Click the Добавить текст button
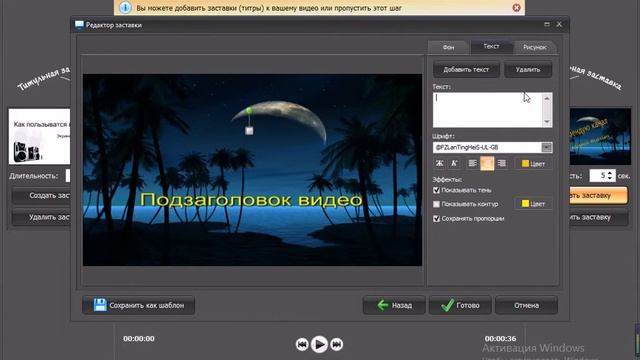Viewport: 640px width, 360px height. [x=466, y=69]
